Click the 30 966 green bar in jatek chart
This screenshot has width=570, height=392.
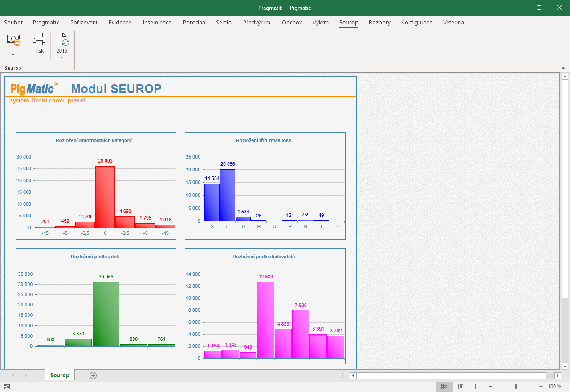pos(106,314)
